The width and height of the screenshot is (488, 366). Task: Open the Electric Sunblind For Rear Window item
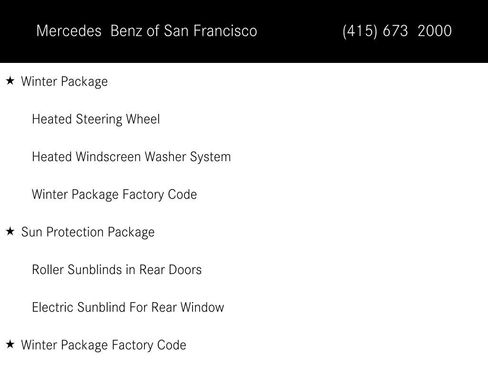pos(128,307)
